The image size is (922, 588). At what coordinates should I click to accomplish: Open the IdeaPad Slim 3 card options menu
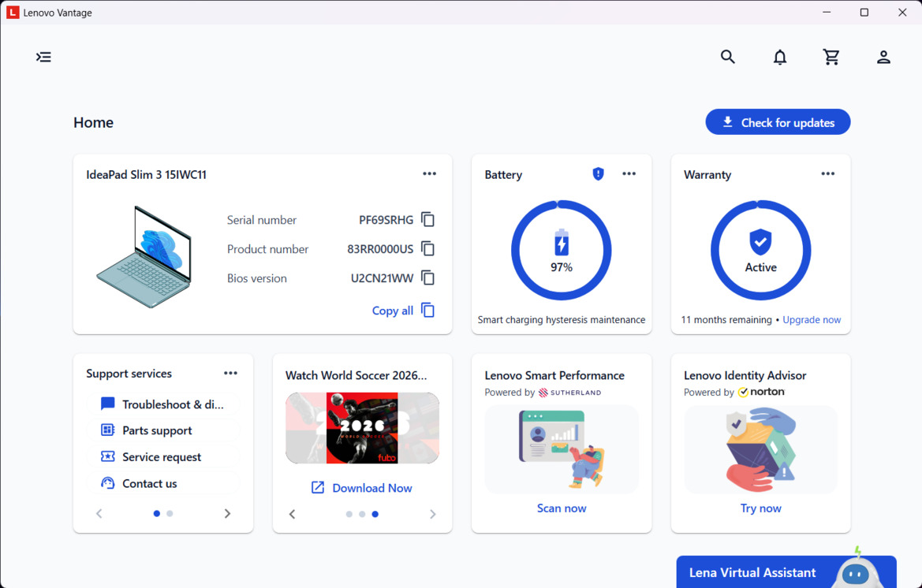coord(429,174)
